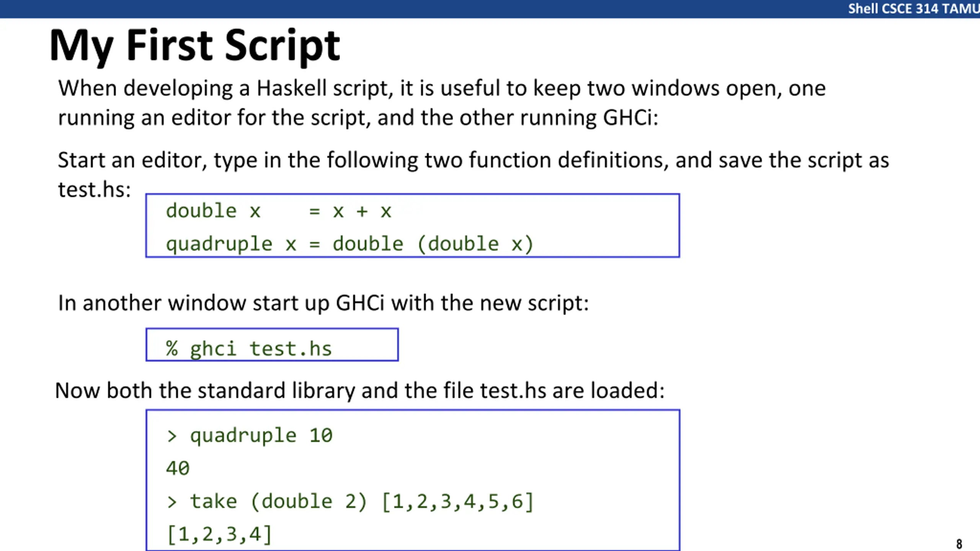Viewport: 980px width, 551px height.
Task: Click the blue header bar at top
Action: click(x=490, y=9)
